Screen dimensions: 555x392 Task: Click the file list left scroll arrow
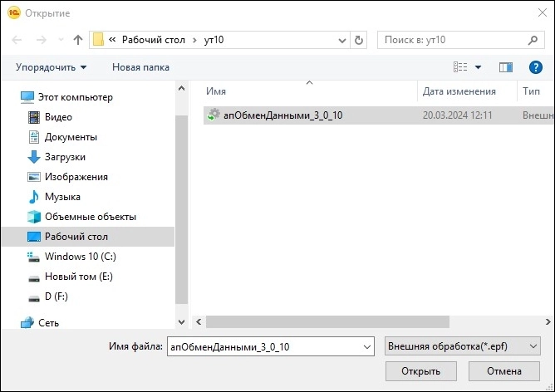coord(199,322)
